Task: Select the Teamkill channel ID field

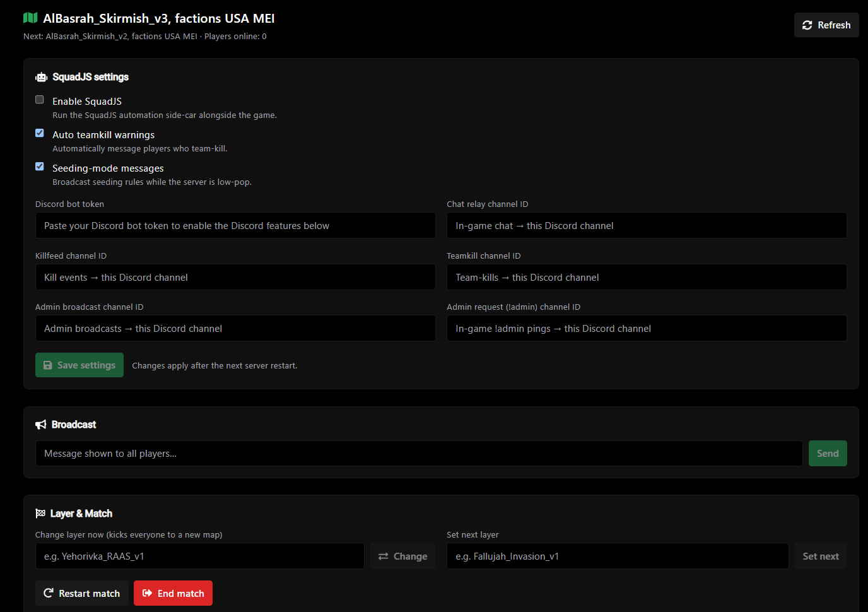Action: point(647,277)
